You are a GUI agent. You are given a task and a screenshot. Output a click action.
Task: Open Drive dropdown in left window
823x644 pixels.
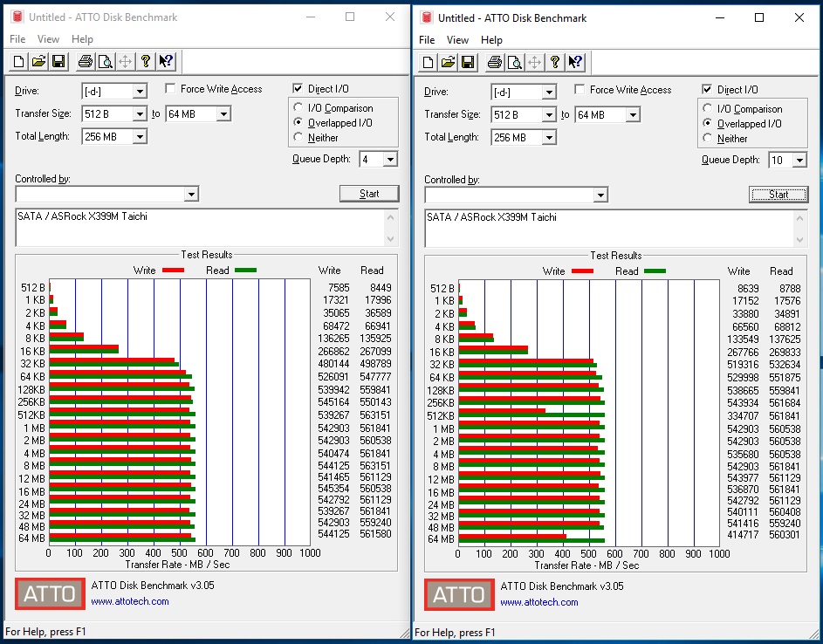pos(140,92)
